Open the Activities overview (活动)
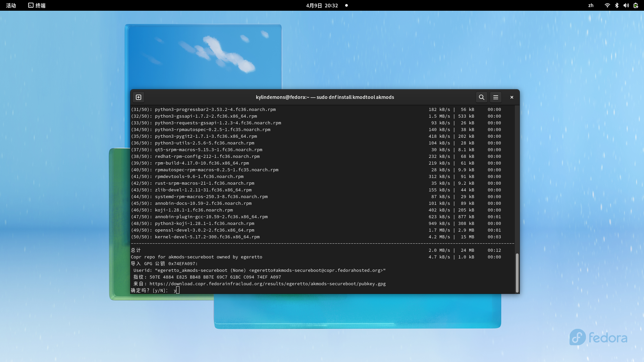644x362 pixels. pos(11,5)
